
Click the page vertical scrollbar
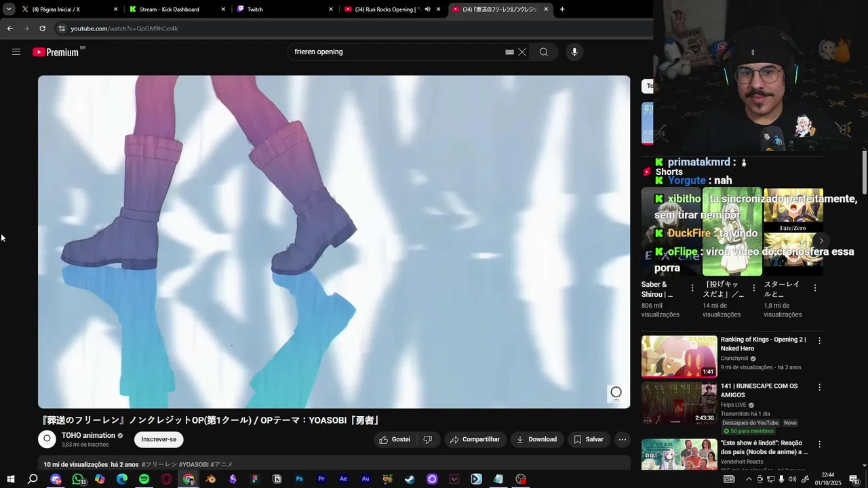coord(864,173)
